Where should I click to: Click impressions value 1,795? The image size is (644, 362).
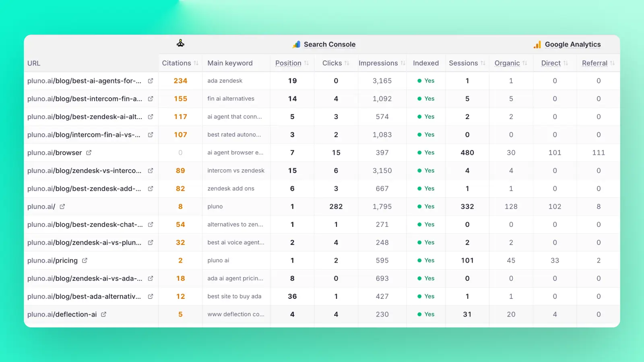(382, 206)
